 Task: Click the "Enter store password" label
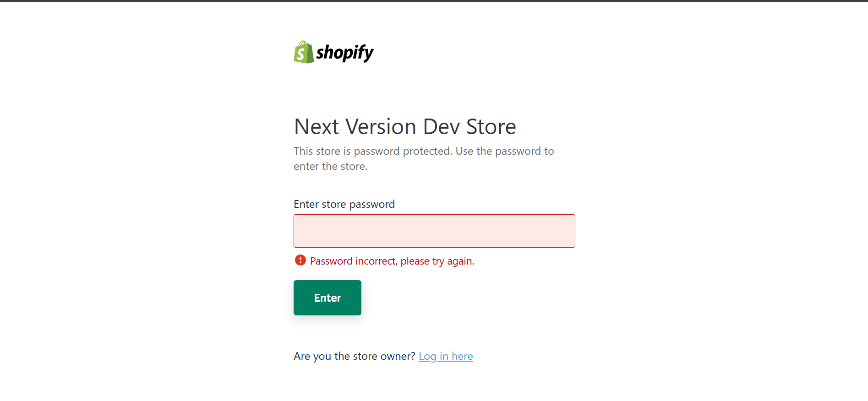tap(344, 204)
